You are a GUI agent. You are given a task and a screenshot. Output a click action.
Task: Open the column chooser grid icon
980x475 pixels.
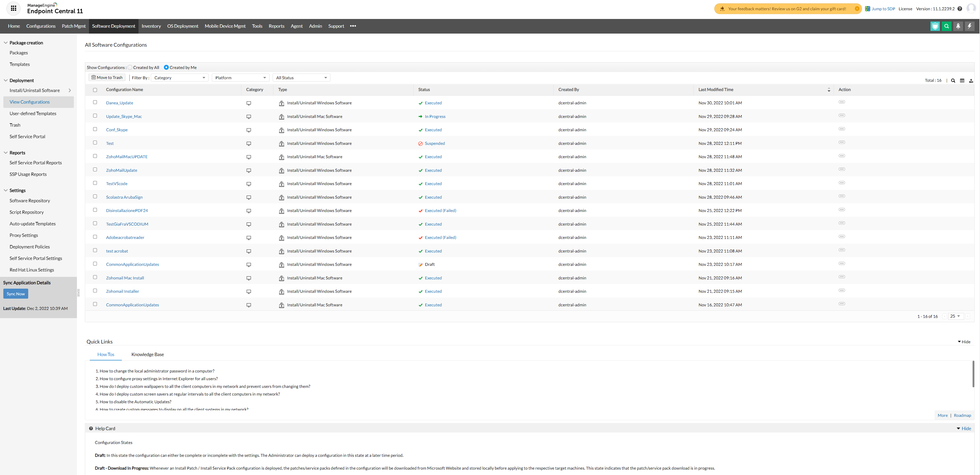(x=962, y=81)
